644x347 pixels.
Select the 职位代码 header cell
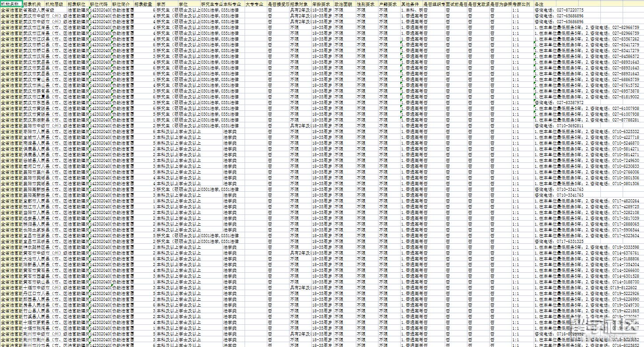pos(100,4)
